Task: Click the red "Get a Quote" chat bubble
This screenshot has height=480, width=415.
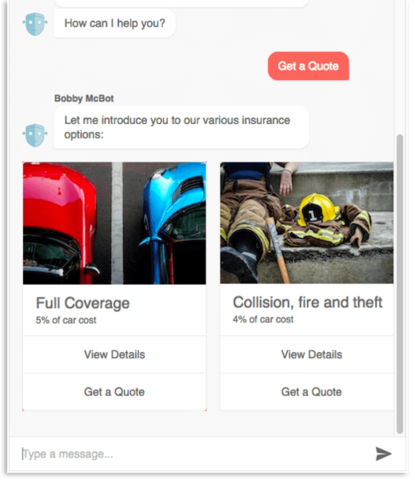Action: click(308, 66)
